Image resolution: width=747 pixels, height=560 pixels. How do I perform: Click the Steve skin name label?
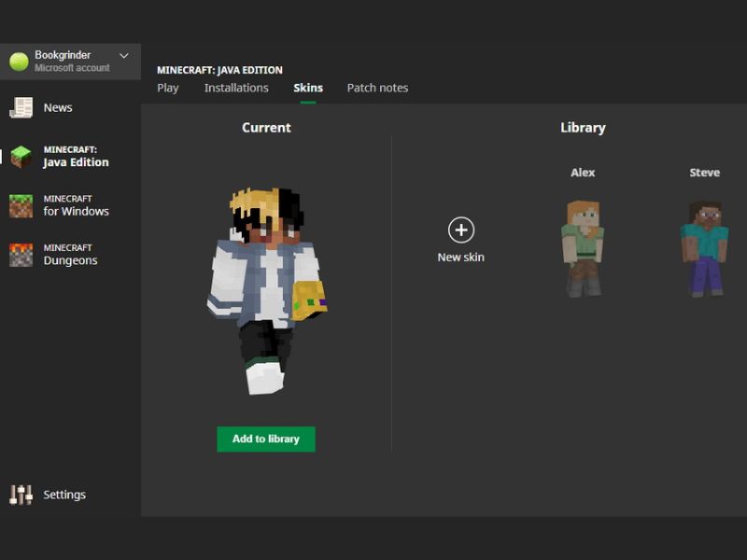click(x=705, y=173)
